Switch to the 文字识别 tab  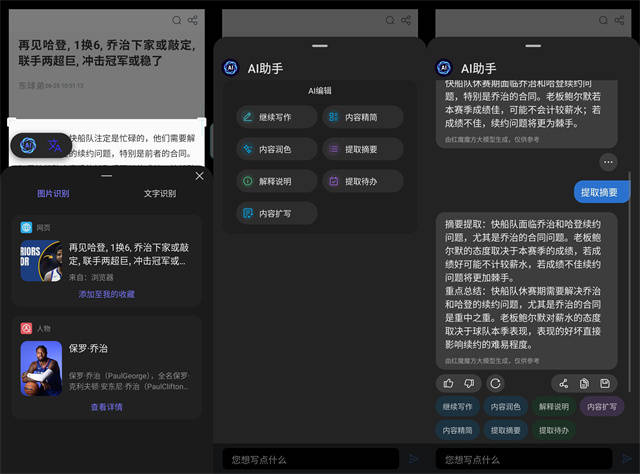pyautogui.click(x=160, y=194)
